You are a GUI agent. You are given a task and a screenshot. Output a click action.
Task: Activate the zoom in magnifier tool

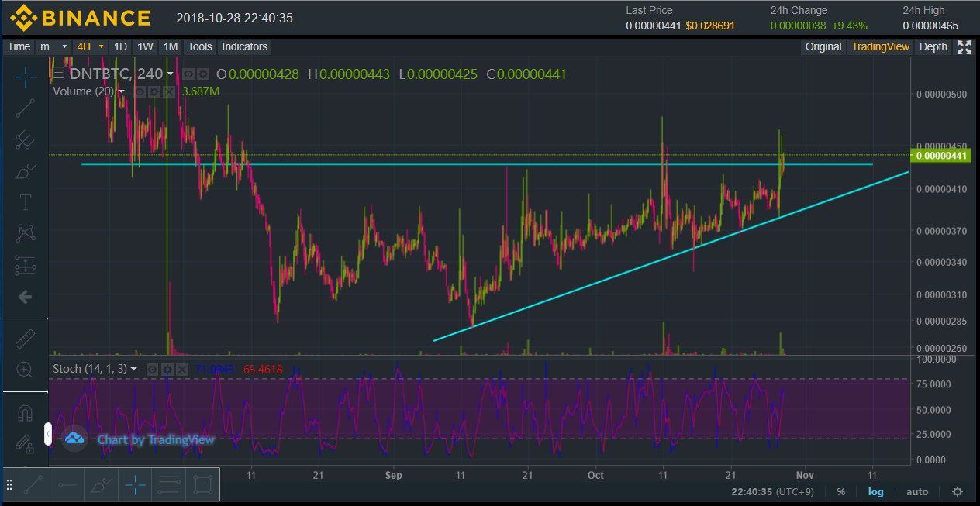point(25,370)
